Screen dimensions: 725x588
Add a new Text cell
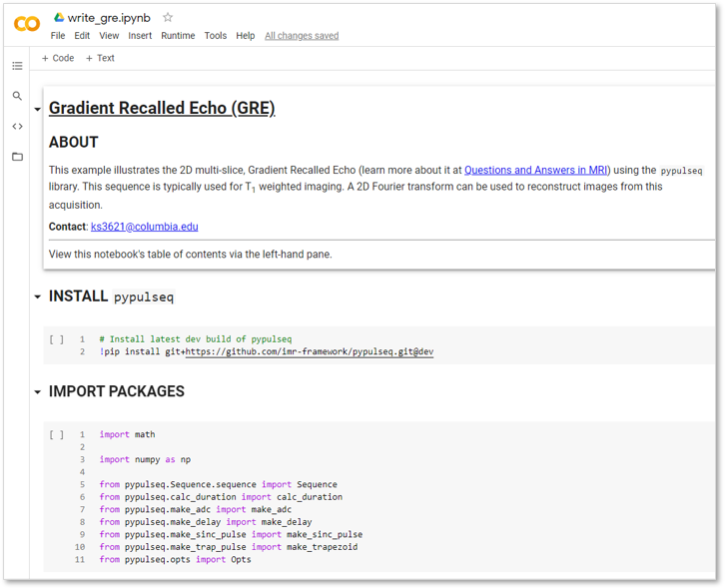(x=100, y=58)
